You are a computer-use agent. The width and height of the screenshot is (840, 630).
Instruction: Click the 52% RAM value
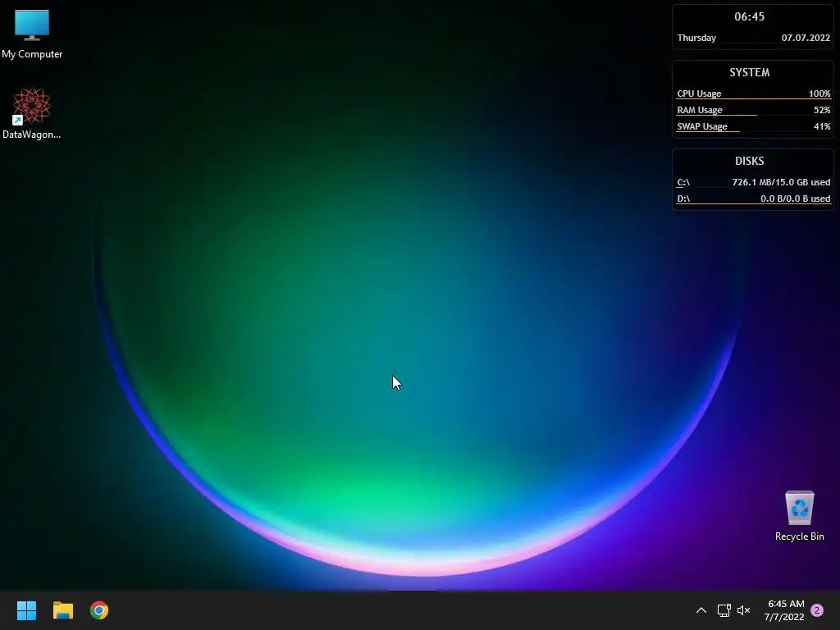pyautogui.click(x=822, y=110)
